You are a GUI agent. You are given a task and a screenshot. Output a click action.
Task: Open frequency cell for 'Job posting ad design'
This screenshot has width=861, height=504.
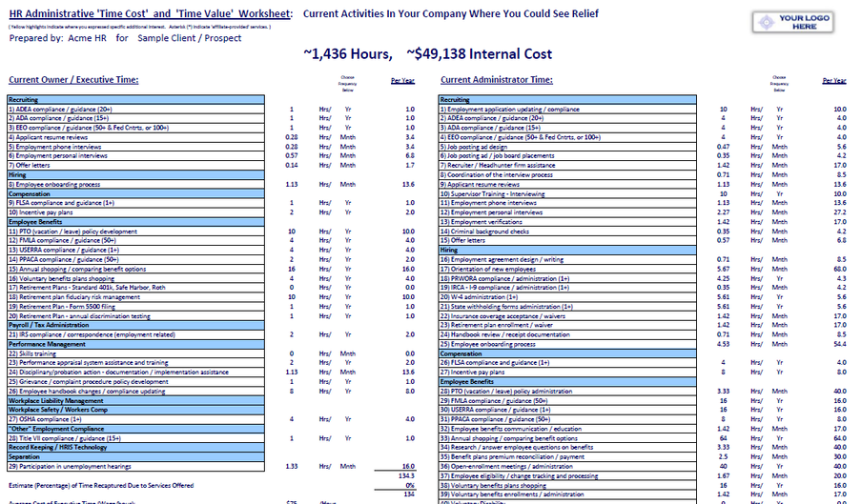pos(779,147)
